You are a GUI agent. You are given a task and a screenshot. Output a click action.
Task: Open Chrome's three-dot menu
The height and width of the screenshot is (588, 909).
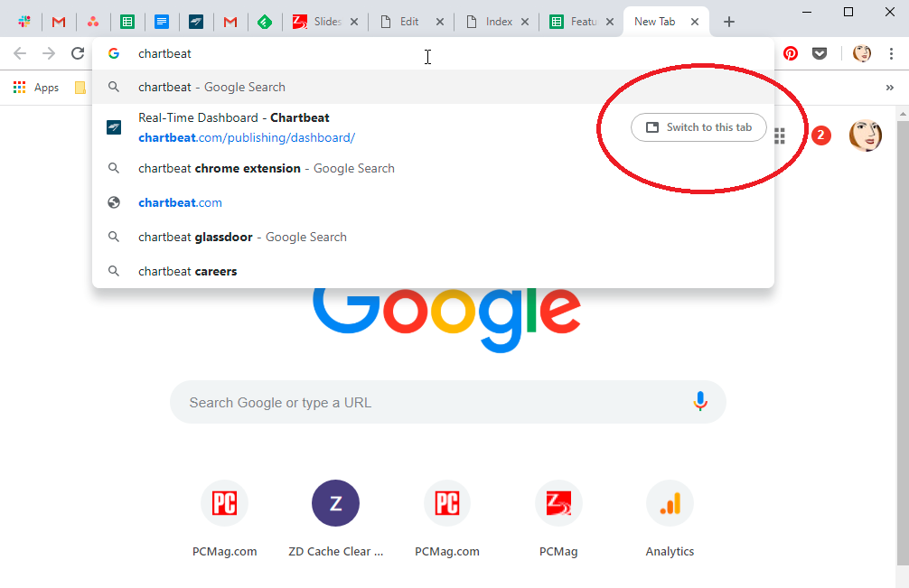[x=892, y=53]
